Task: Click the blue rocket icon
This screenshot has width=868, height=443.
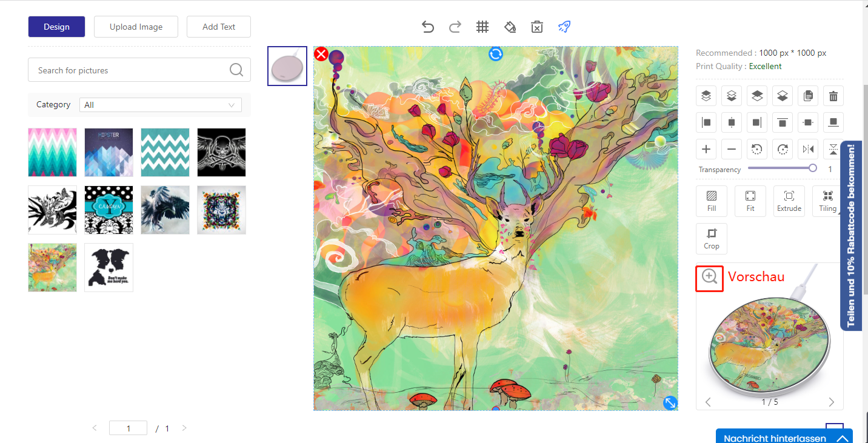Action: (x=564, y=27)
